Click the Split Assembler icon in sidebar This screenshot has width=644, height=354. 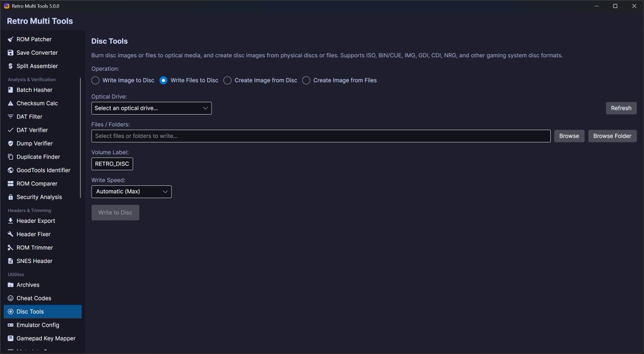click(x=11, y=66)
